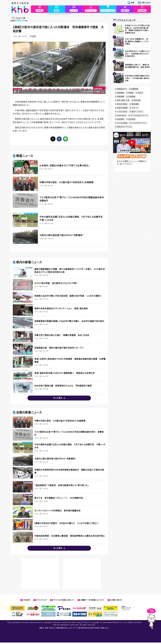Open the お知らせ navigation tab

pyautogui.click(x=125, y=9)
